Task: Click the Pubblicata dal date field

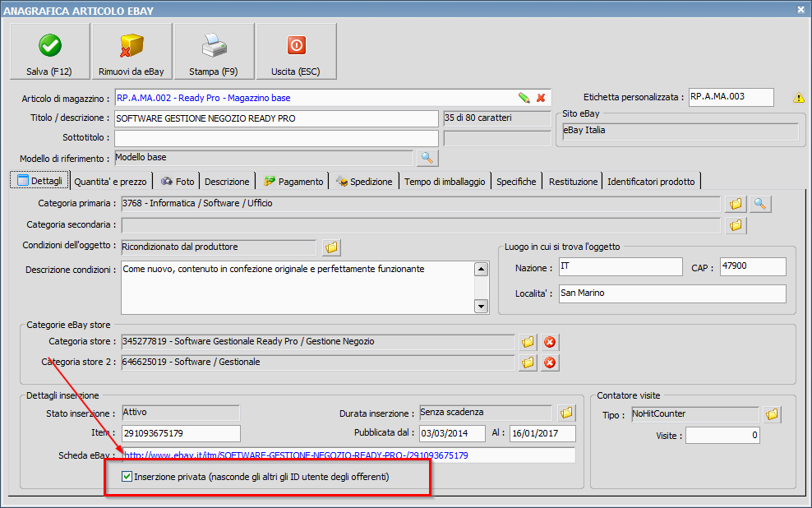Action: [x=452, y=433]
